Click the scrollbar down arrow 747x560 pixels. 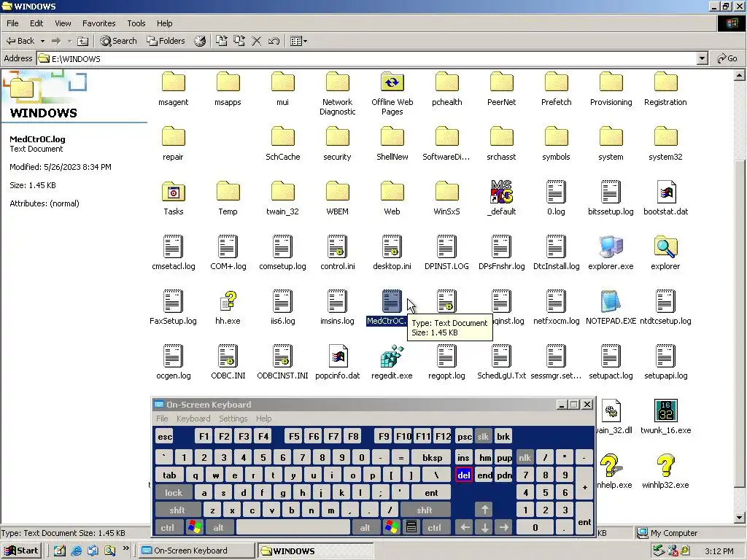(740, 518)
